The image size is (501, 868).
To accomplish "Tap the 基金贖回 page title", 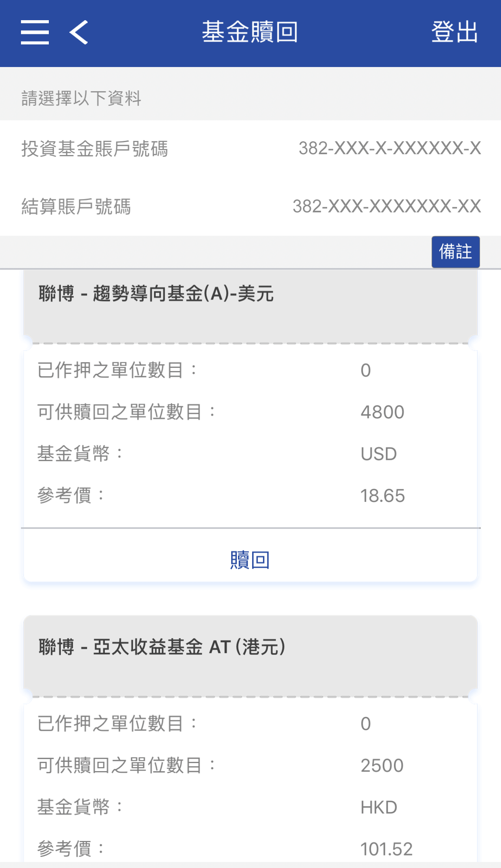I will 250,32.
